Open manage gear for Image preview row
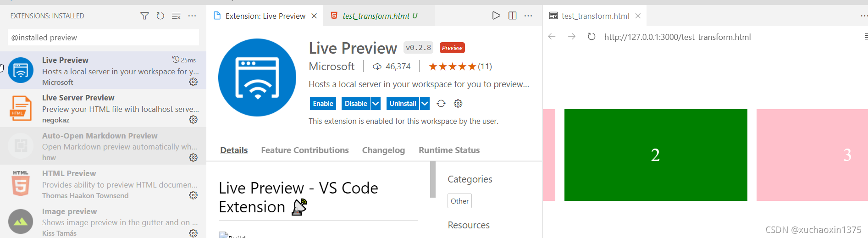The image size is (868, 238). (194, 232)
